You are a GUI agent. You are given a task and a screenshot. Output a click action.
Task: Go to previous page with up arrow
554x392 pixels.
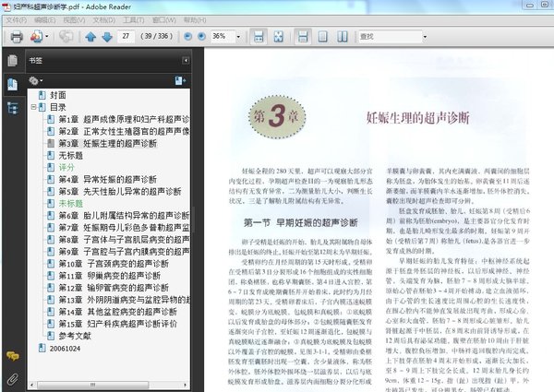pos(90,36)
